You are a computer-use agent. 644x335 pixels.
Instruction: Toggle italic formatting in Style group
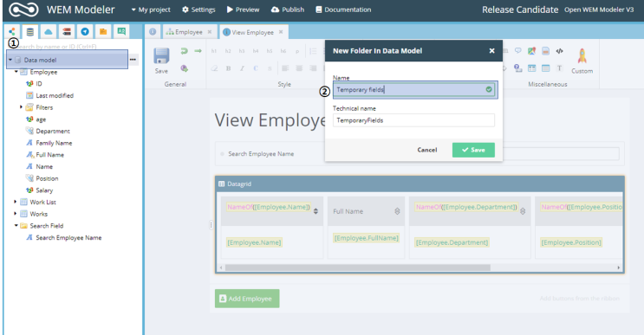pyautogui.click(x=242, y=68)
